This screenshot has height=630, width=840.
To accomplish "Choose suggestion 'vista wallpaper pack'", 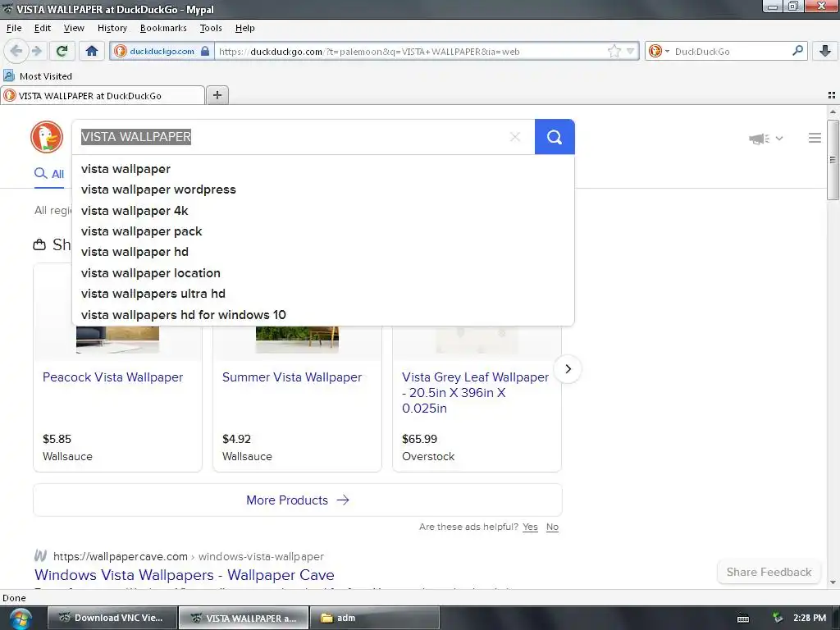I will coord(323,231).
